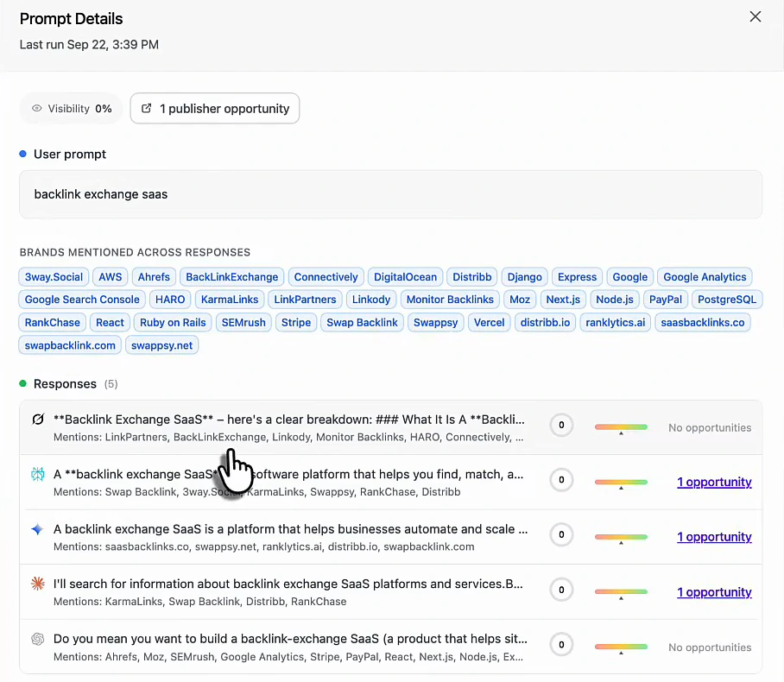Click the Linkody brand tag
The height and width of the screenshot is (682, 784).
click(371, 300)
